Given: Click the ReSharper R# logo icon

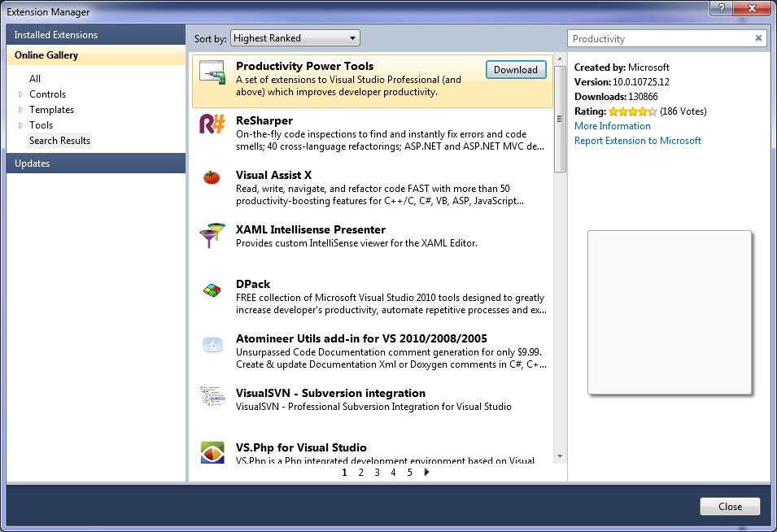Looking at the screenshot, I should 212,124.
